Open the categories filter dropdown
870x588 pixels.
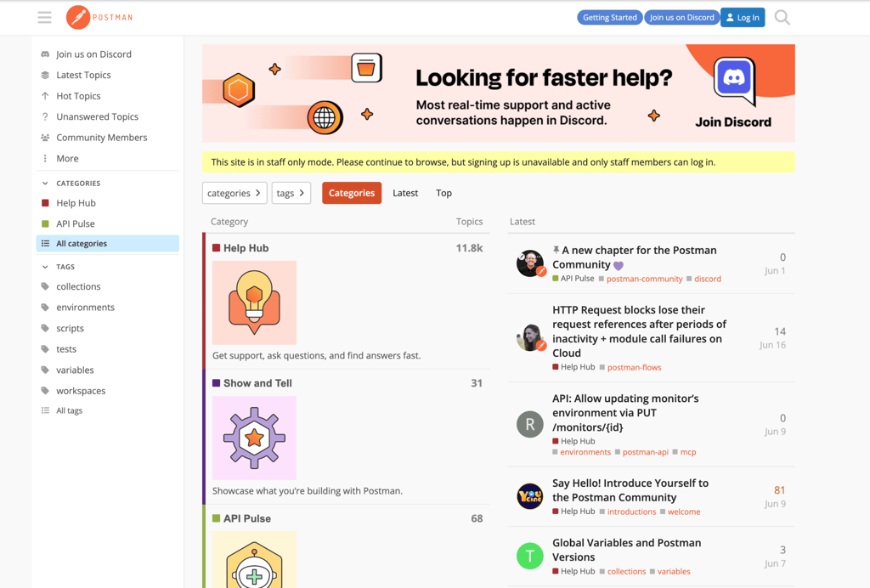coord(234,193)
